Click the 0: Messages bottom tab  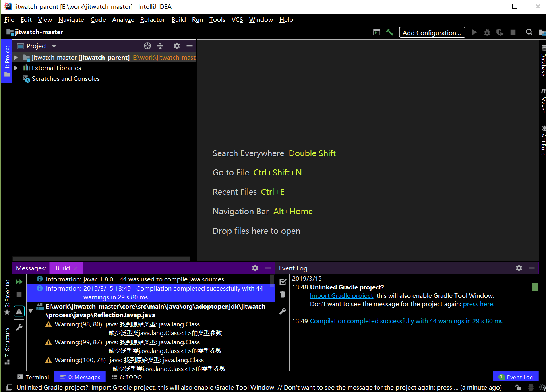(80, 377)
